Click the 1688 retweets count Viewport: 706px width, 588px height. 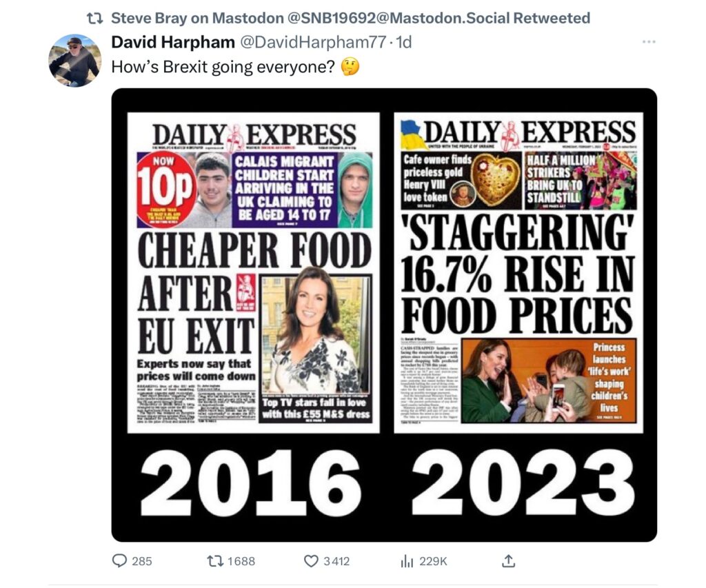pyautogui.click(x=241, y=561)
